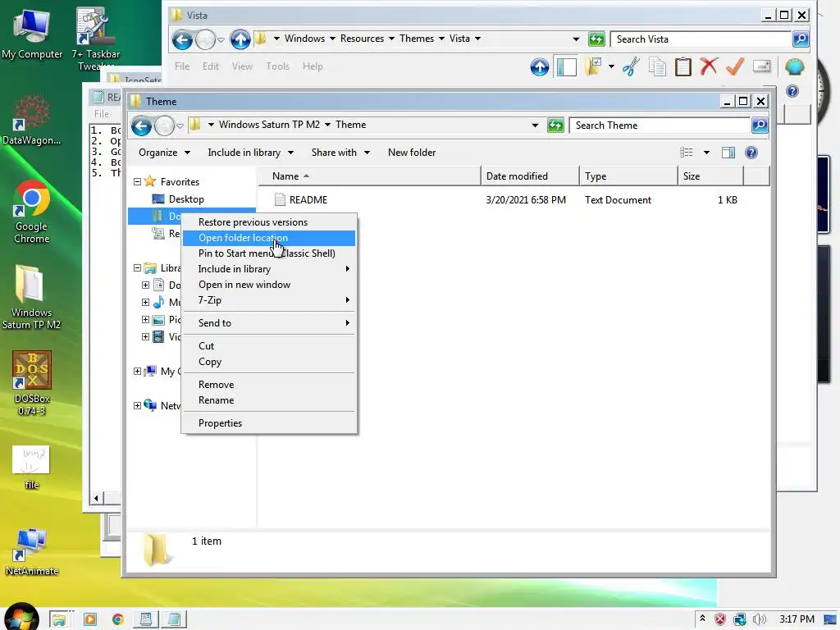Click the Vista window refresh icon
This screenshot has height=630, width=840.
(x=596, y=39)
